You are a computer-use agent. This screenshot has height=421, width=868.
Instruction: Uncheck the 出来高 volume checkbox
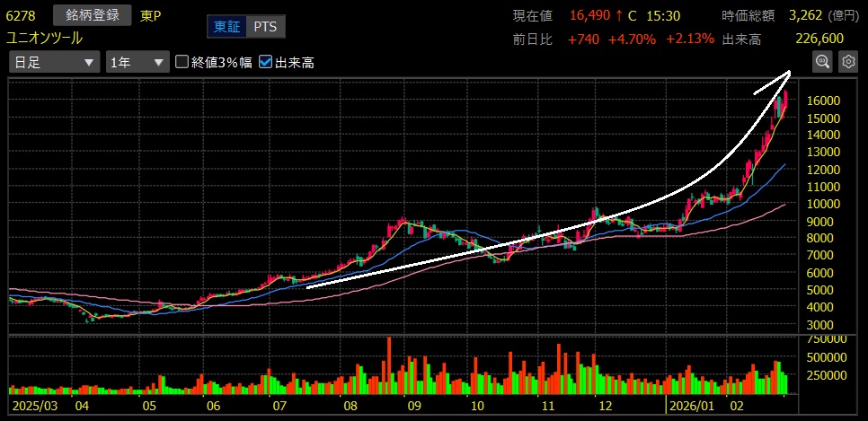tap(265, 62)
